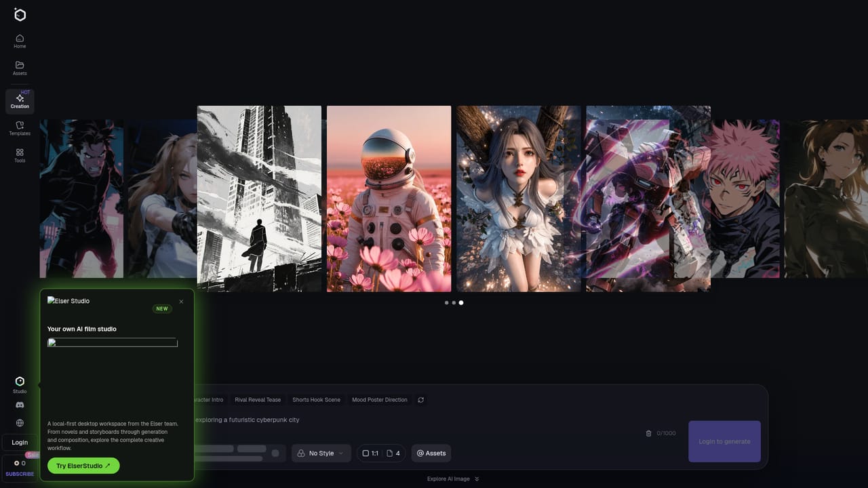Select the Rival Reveal Tease suggestion
Viewport: 868px width, 488px height.
(258, 400)
